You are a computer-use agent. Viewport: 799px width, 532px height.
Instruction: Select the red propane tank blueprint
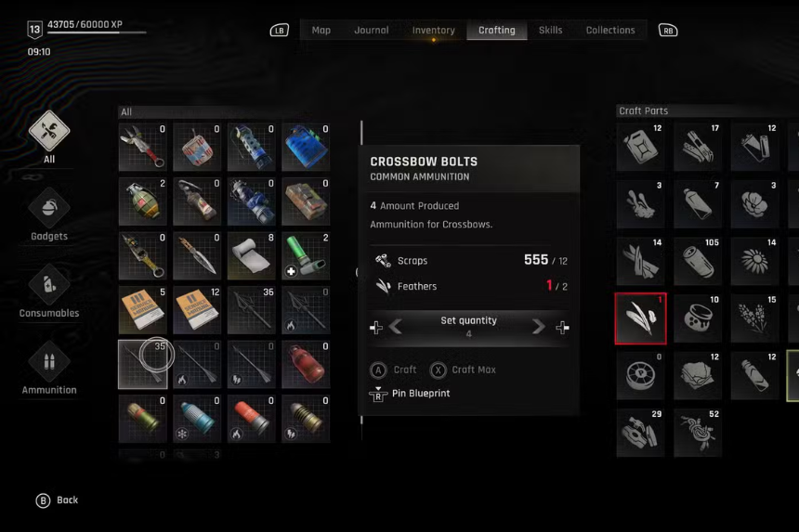[x=306, y=365]
